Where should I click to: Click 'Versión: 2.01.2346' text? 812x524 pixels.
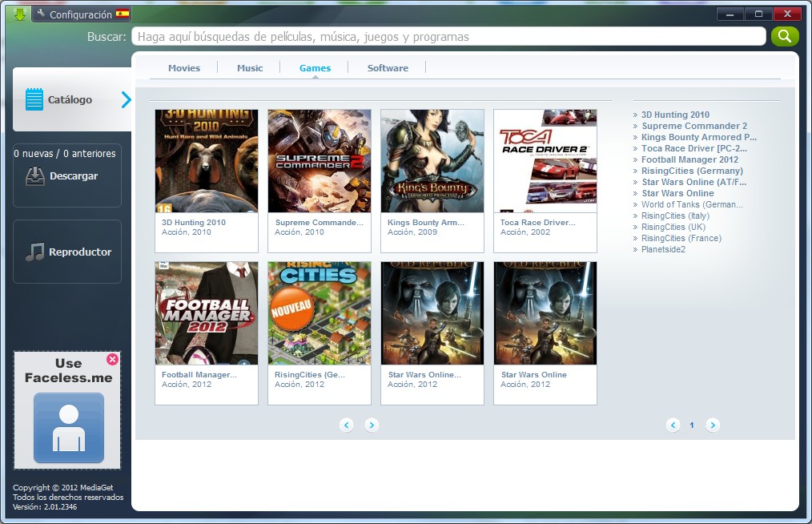click(45, 507)
